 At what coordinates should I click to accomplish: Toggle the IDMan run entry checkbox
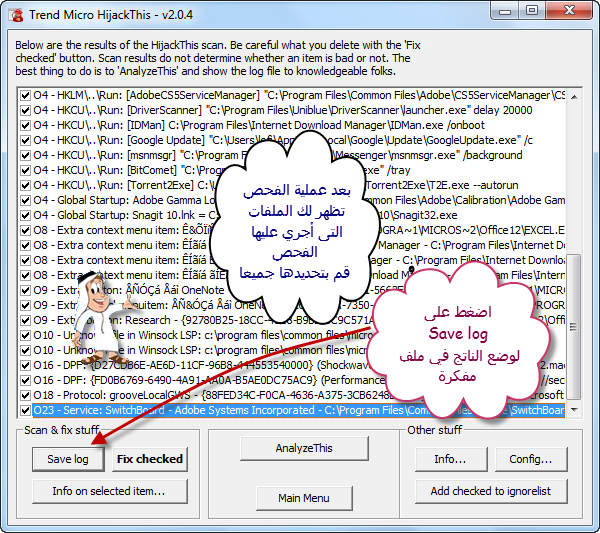tap(25, 125)
